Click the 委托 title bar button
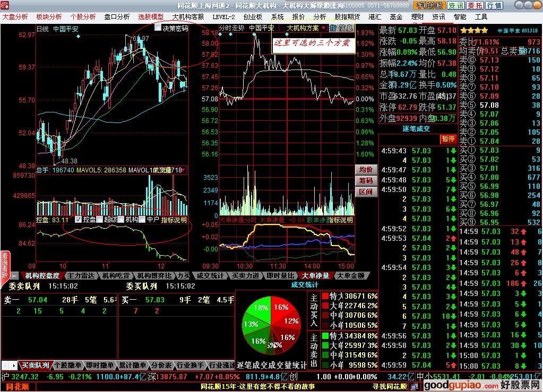Image resolution: width=543 pixels, height=392 pixels. pos(475,5)
